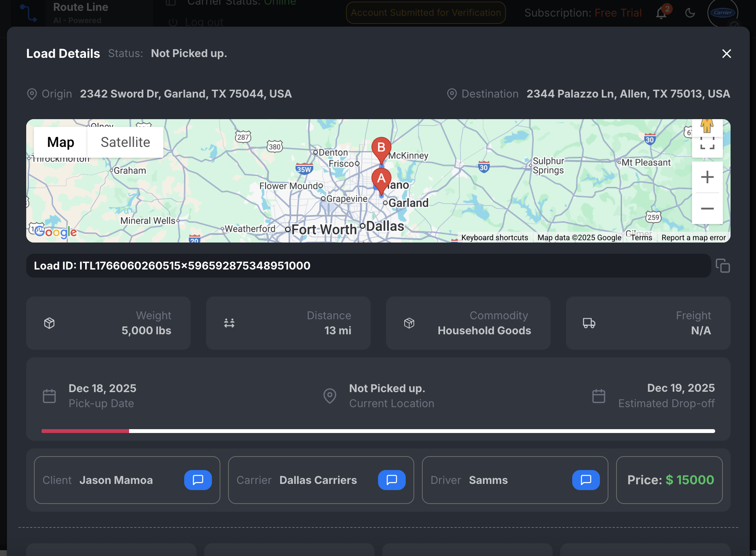Open the notifications bell
Screen dimensions: 756x556
pos(661,13)
